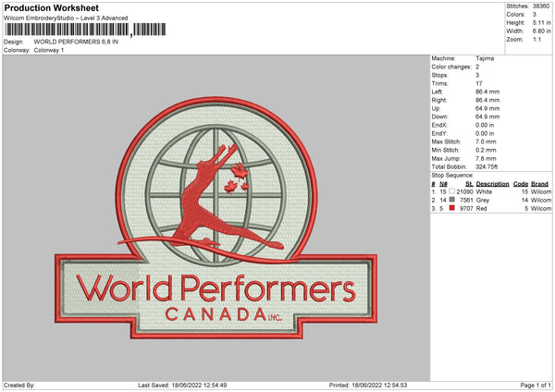Click the design name 'WORLD PERFORMERS 6,8 IN'

point(76,42)
